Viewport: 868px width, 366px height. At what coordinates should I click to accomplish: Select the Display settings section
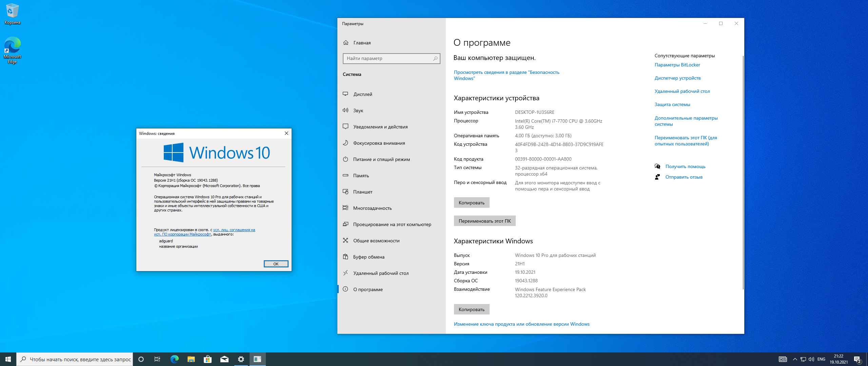tap(362, 94)
